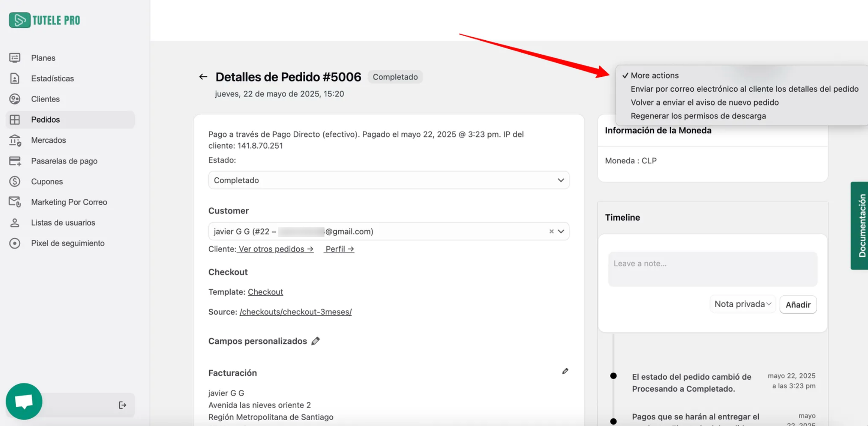
Task: Navigate to Pasarelas de pago
Action: pos(64,161)
